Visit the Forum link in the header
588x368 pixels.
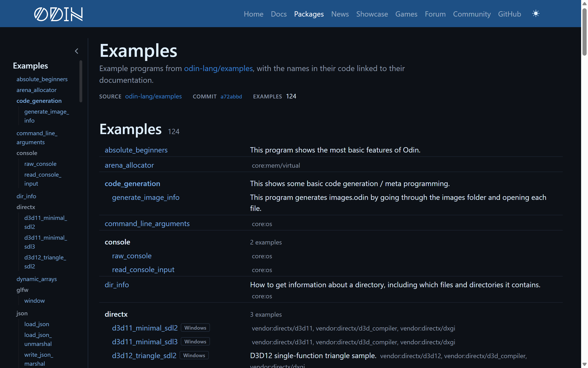[x=435, y=14]
